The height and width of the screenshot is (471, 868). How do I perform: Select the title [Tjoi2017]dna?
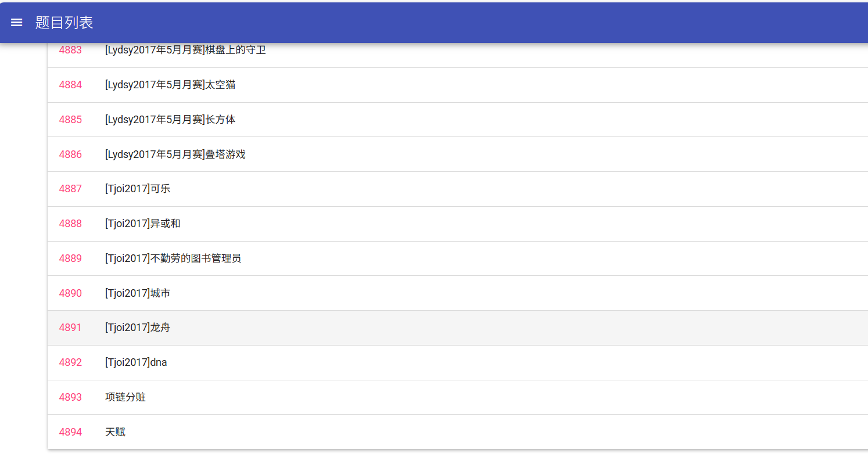coord(136,362)
